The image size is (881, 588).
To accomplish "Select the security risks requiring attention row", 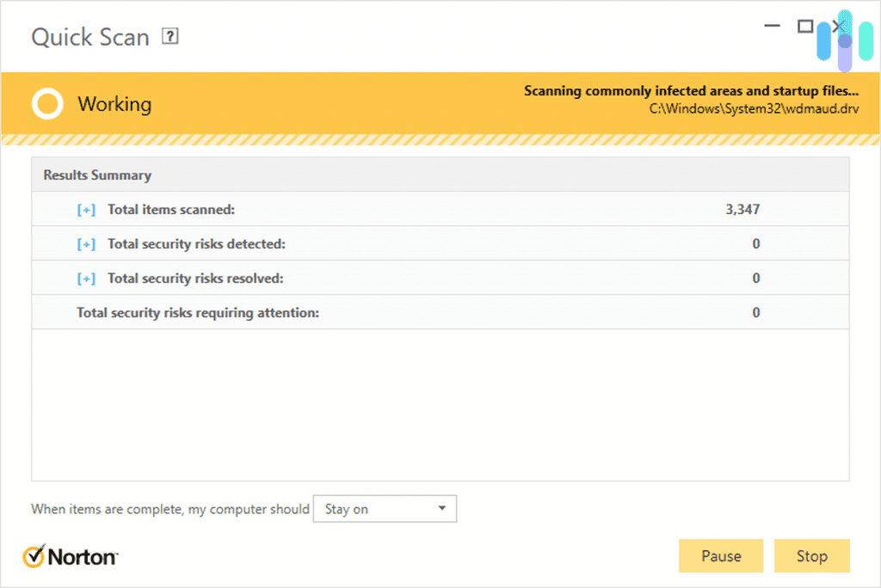I will pyautogui.click(x=198, y=313).
